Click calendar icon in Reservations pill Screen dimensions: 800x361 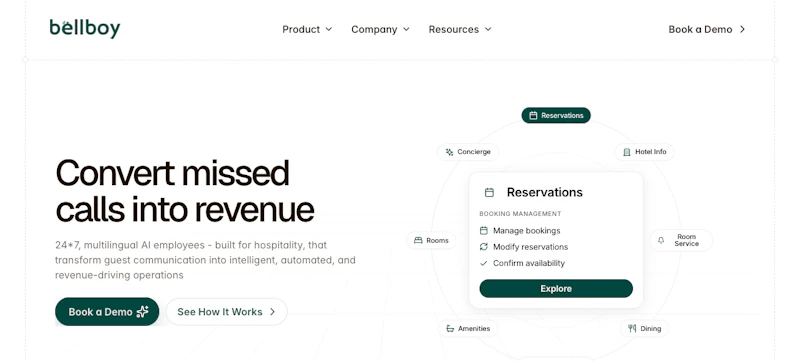(x=533, y=115)
